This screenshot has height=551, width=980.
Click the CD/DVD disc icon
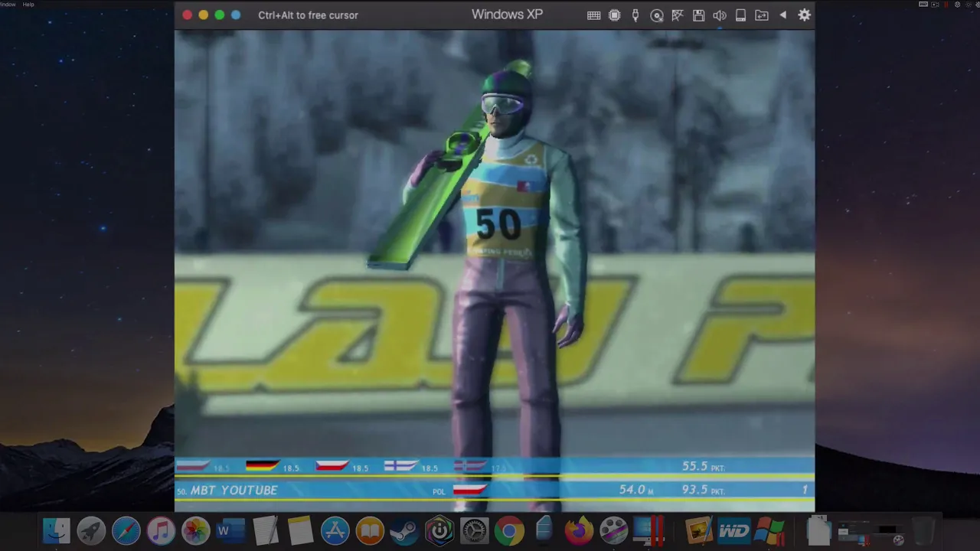(x=657, y=15)
